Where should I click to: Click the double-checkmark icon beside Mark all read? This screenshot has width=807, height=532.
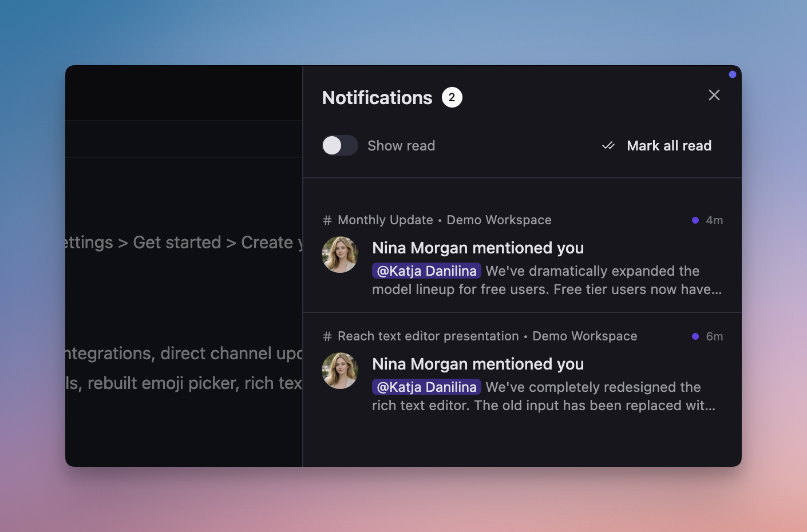(608, 146)
